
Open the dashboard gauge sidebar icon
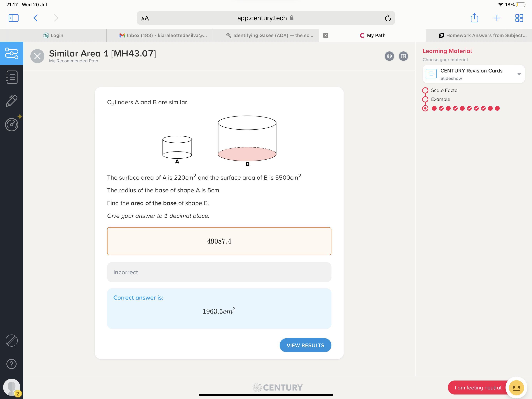point(11,124)
